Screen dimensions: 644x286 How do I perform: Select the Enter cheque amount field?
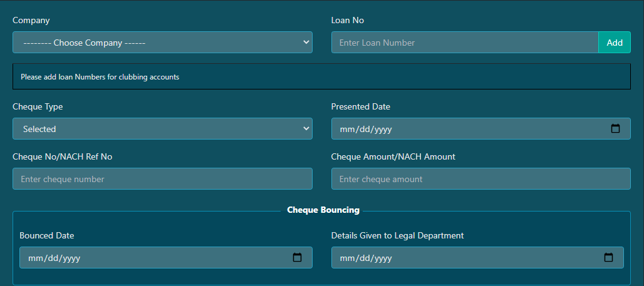[x=481, y=178]
